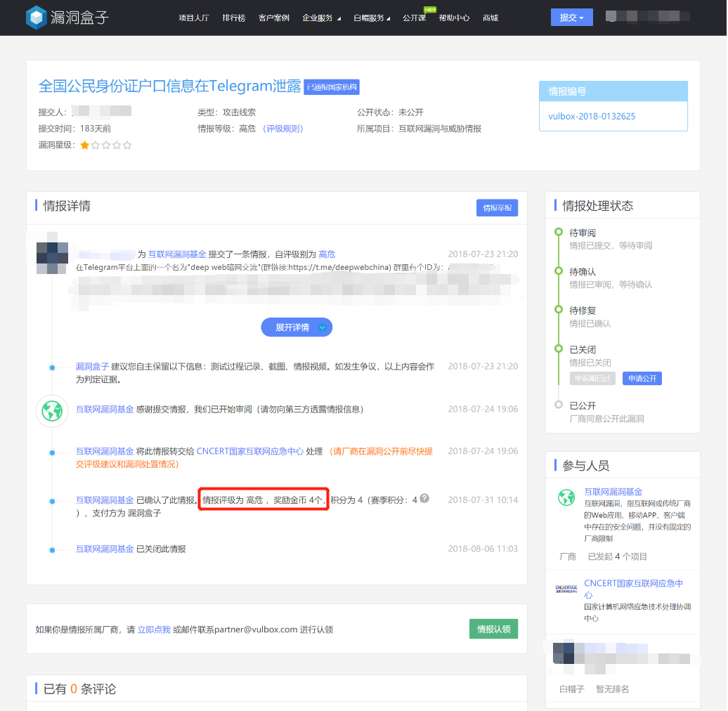Viewport: 728px width, 711px height.
Task: Click the blurred username in top bar
Action: (x=648, y=16)
